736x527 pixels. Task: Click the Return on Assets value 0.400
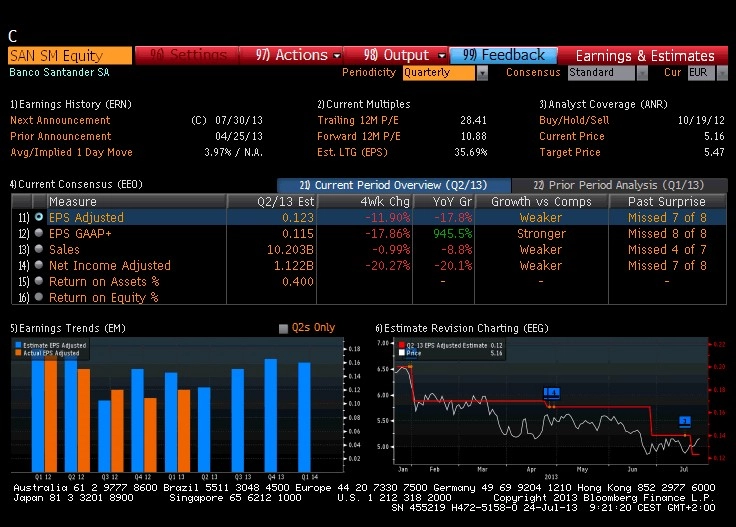[x=298, y=282]
